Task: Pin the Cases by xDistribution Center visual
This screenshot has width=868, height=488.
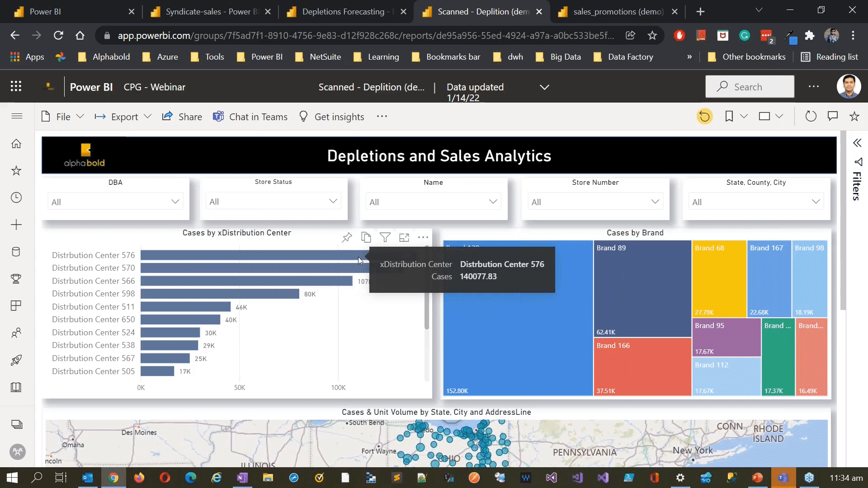Action: pyautogui.click(x=347, y=237)
